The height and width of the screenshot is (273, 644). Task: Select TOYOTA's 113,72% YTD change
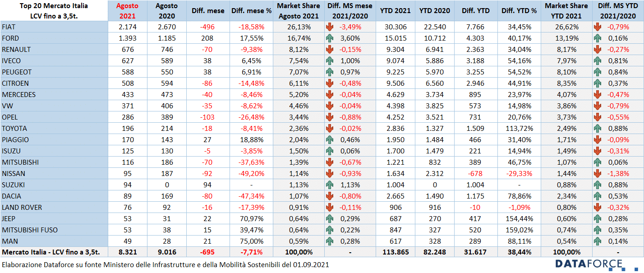520,128
